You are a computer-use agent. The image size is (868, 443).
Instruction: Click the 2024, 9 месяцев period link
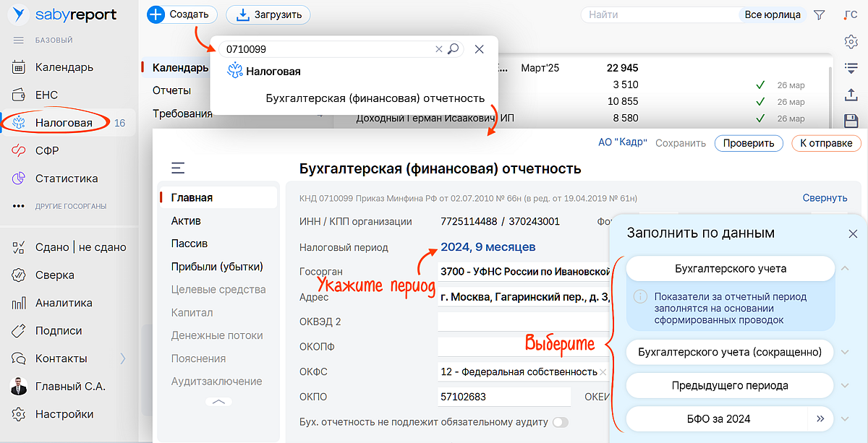488,247
